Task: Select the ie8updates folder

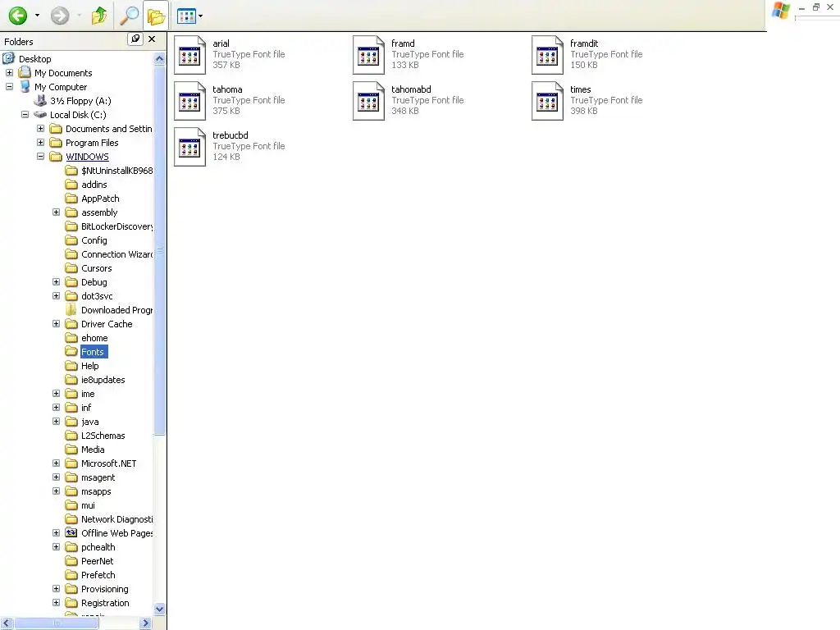Action: coord(103,379)
